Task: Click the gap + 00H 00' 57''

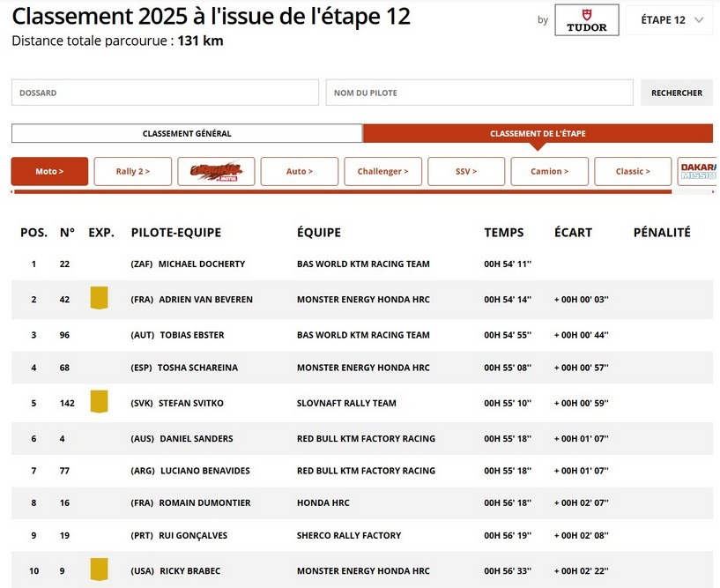Action: coord(582,368)
